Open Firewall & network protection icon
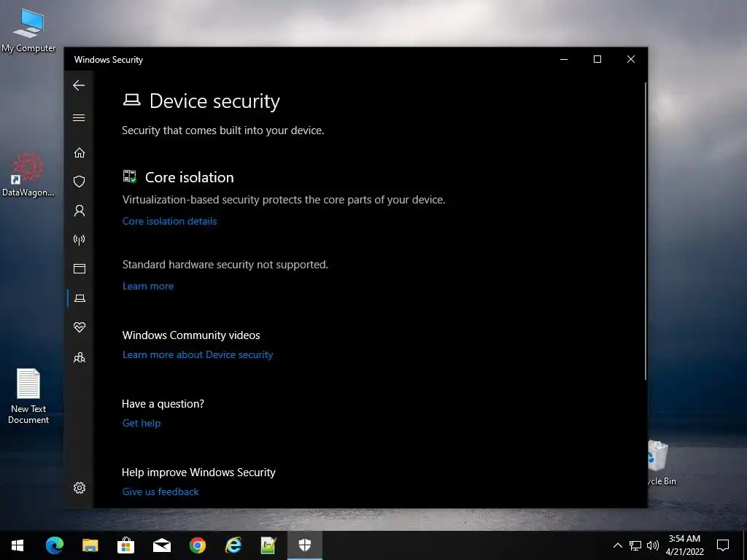The image size is (747, 560). 79,239
